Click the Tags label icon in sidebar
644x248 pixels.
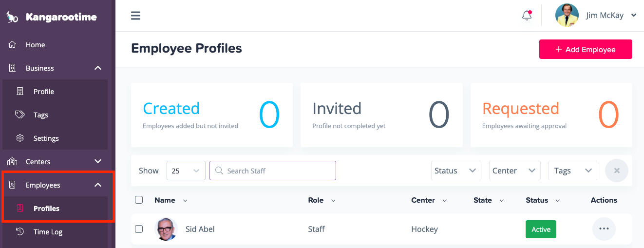[20, 115]
